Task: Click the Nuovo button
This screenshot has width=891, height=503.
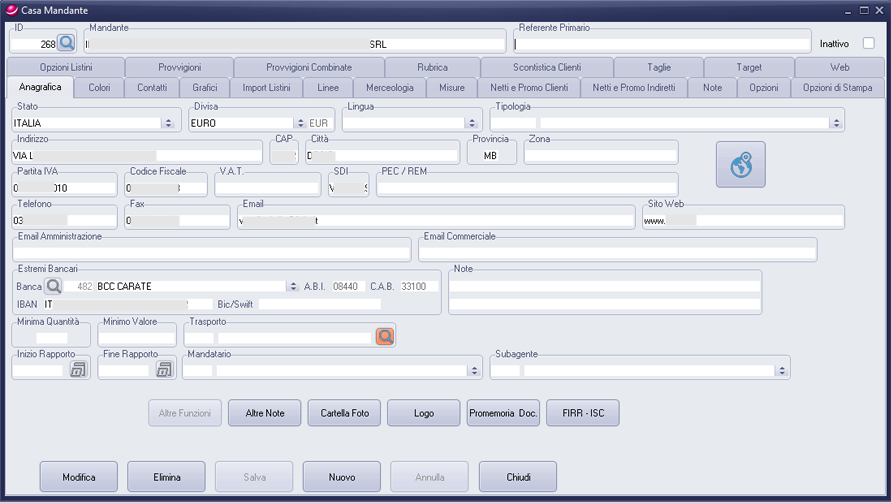Action: point(342,477)
